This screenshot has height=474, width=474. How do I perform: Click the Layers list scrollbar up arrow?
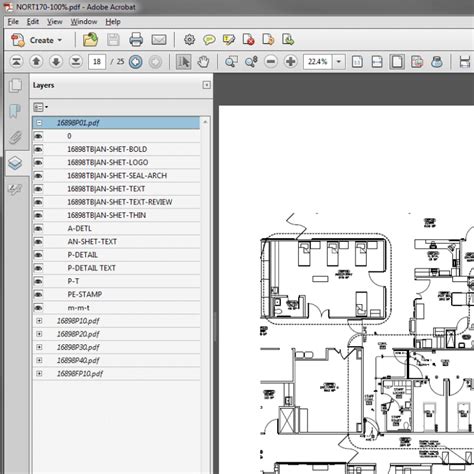pyautogui.click(x=205, y=122)
